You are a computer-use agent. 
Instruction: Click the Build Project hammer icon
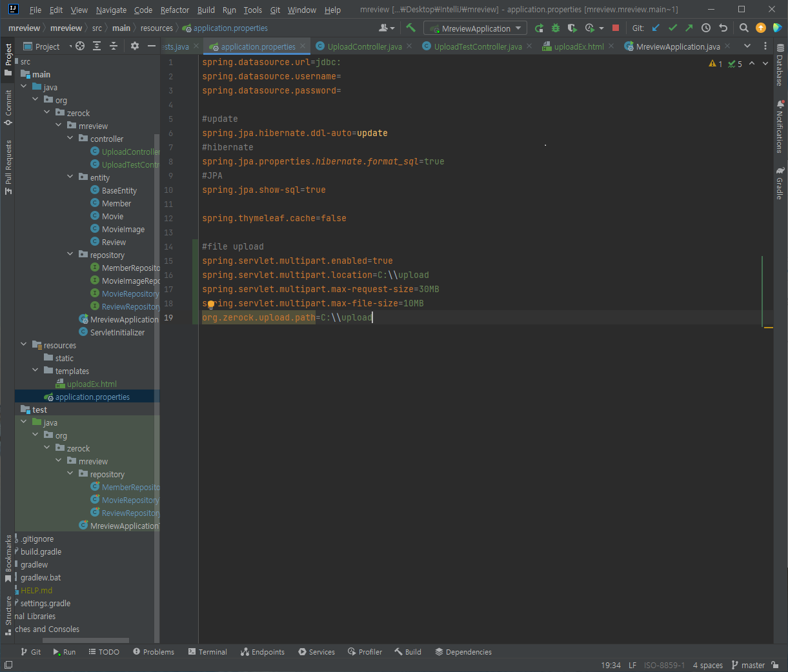[410, 28]
